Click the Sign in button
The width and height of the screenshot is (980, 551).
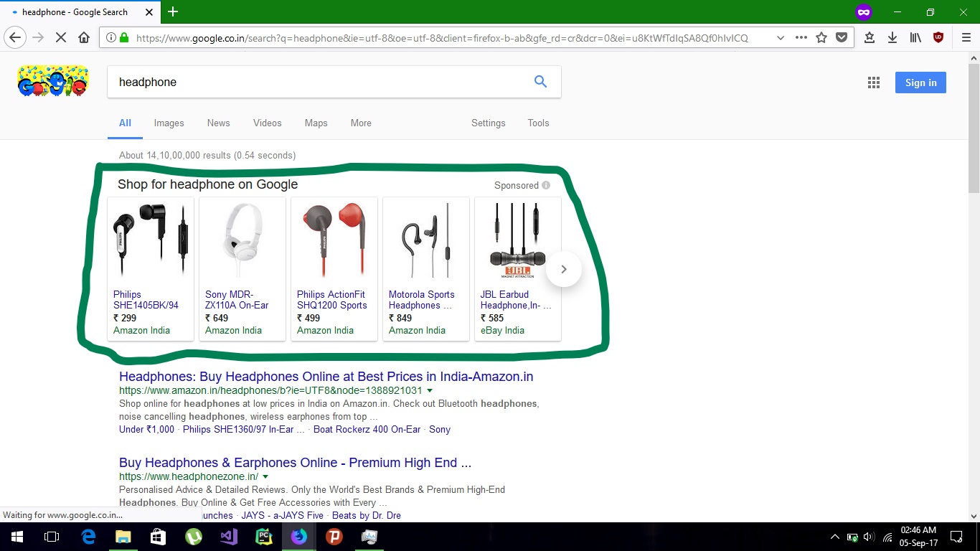pyautogui.click(x=921, y=83)
